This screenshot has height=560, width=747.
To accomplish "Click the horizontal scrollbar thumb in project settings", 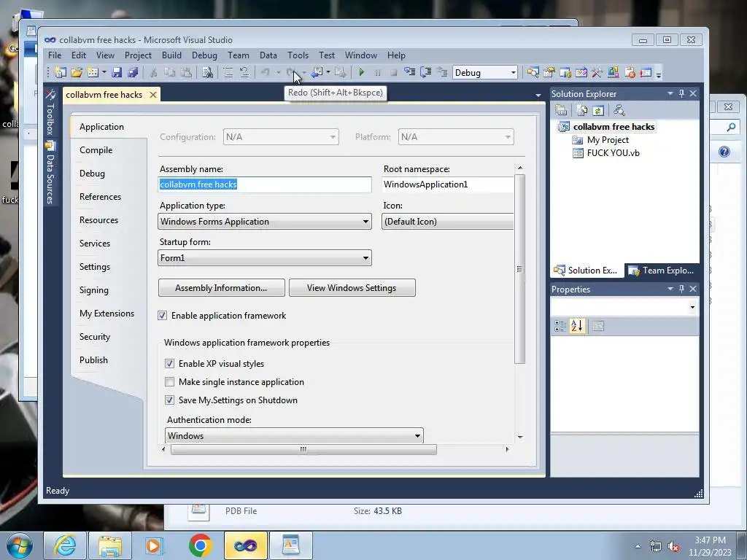I will (303, 449).
